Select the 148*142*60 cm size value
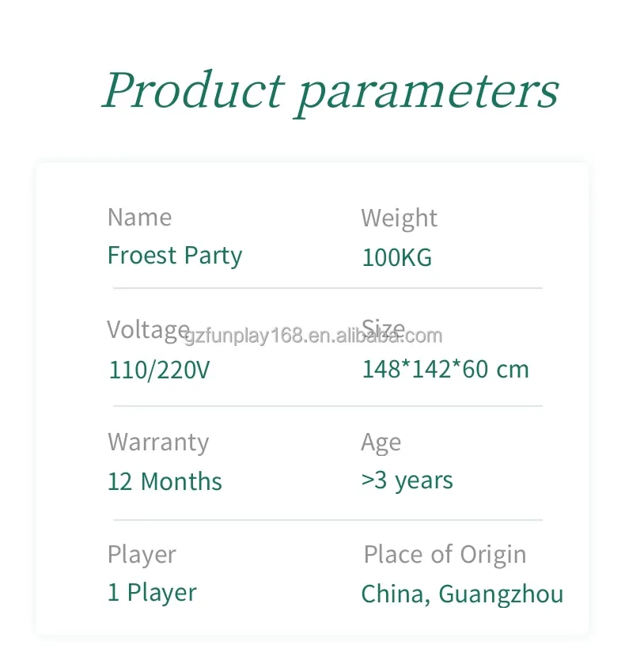Image resolution: width=625 pixels, height=672 pixels. click(x=445, y=370)
